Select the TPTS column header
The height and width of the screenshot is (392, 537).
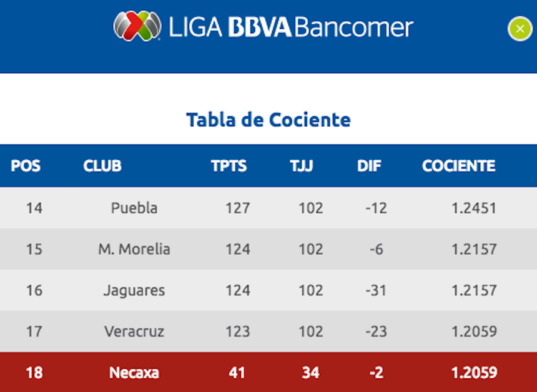(229, 166)
